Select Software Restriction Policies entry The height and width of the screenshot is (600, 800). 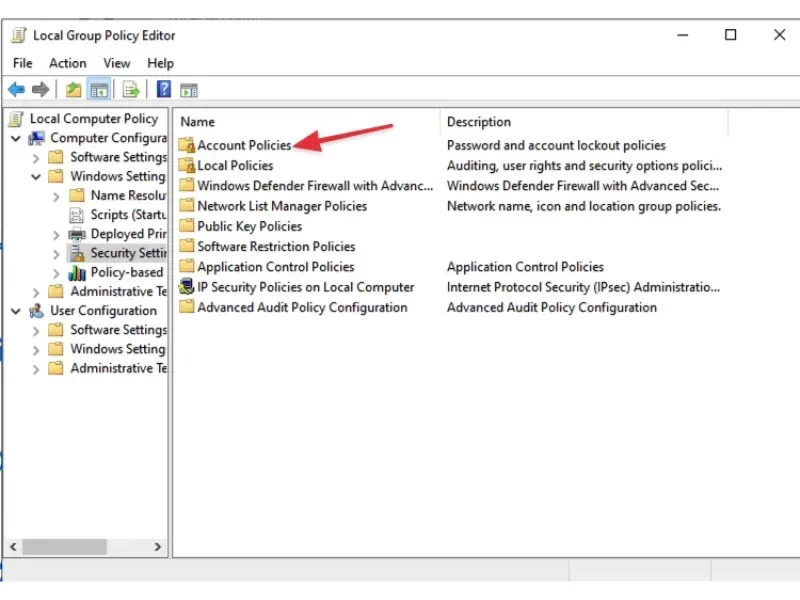pos(276,246)
